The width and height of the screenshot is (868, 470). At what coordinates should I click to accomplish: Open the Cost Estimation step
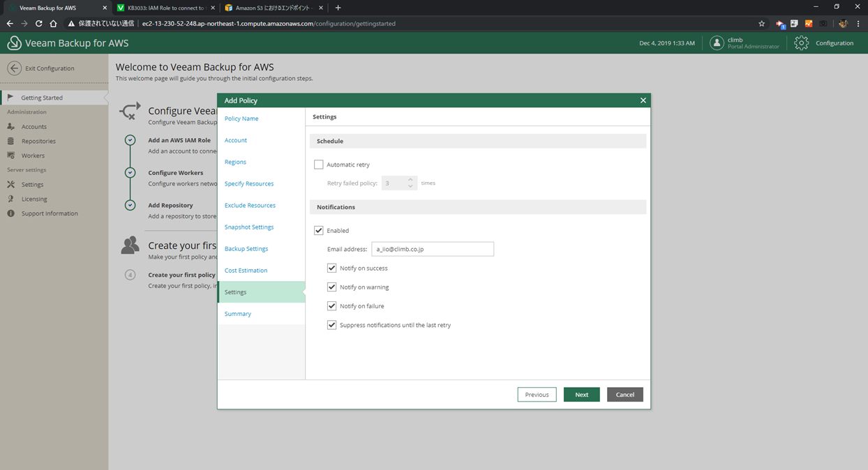click(x=246, y=270)
